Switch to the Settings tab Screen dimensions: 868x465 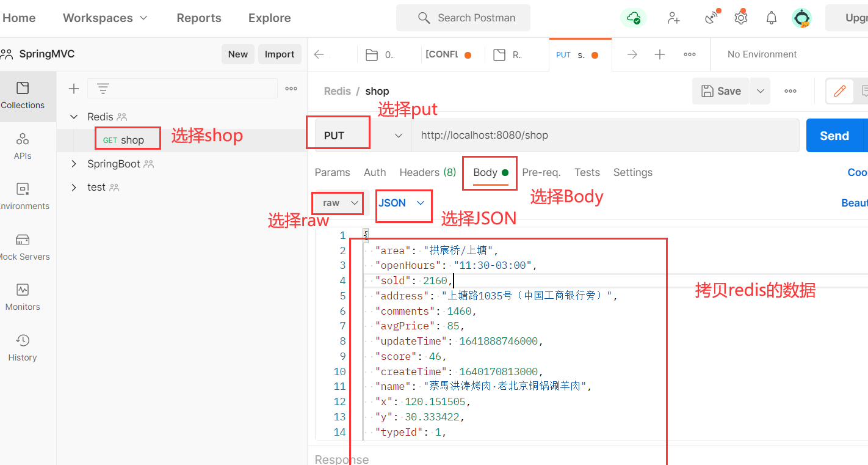(x=633, y=172)
